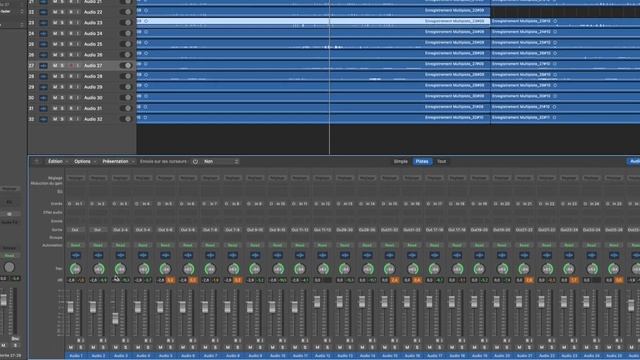
Task: Mute the Audio 22 track
Action: click(x=55, y=12)
